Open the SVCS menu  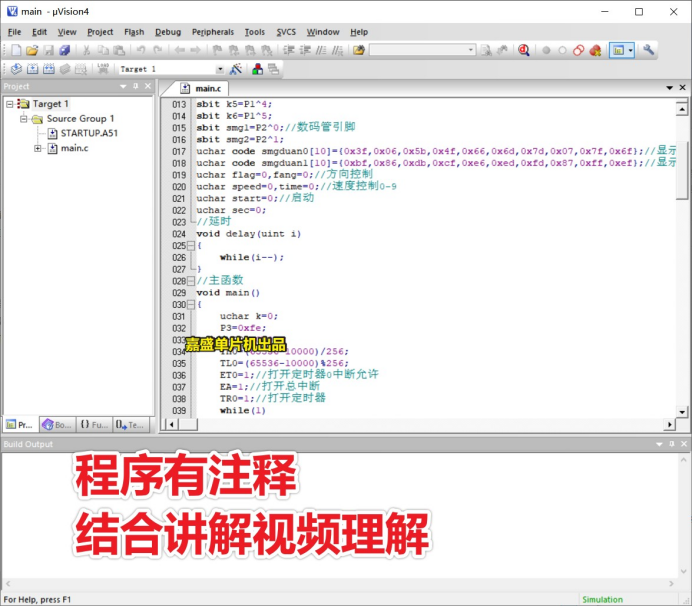tap(286, 32)
